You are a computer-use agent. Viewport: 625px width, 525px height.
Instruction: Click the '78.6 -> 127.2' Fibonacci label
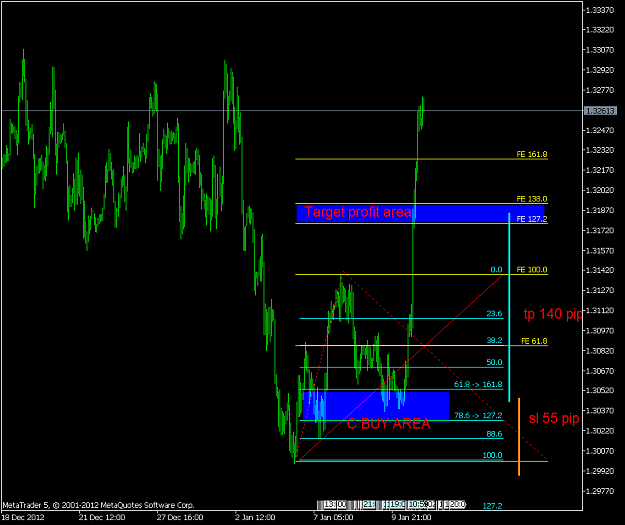[x=478, y=415]
